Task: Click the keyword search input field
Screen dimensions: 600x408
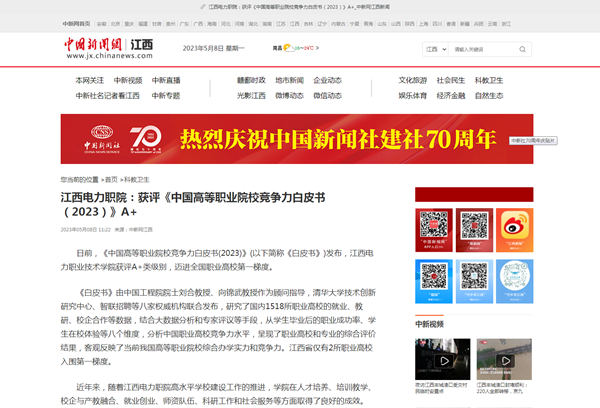Action: coord(484,49)
